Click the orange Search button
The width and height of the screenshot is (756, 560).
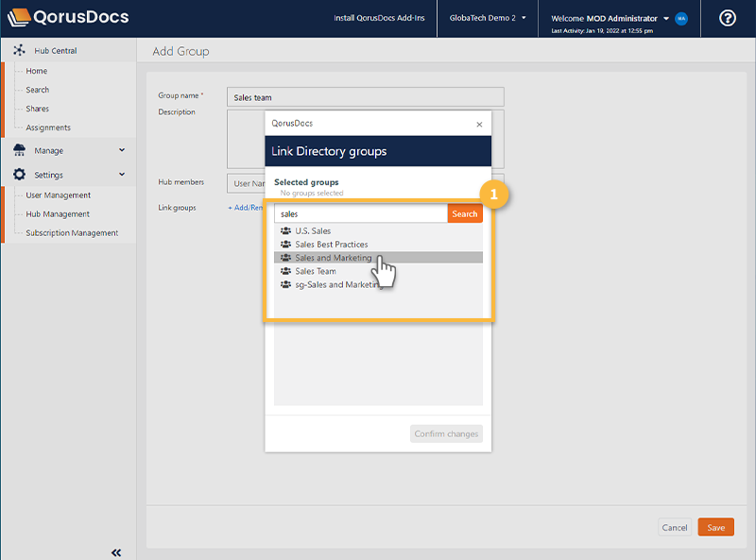tap(465, 214)
